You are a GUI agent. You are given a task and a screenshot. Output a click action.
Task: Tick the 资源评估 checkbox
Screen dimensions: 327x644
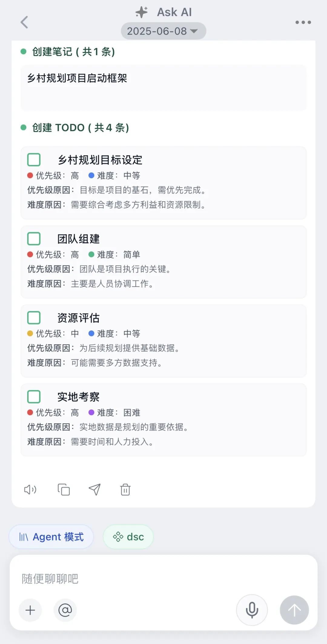pos(34,318)
